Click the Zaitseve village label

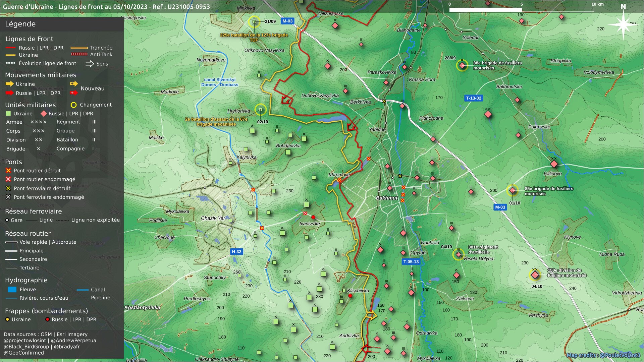465,299
